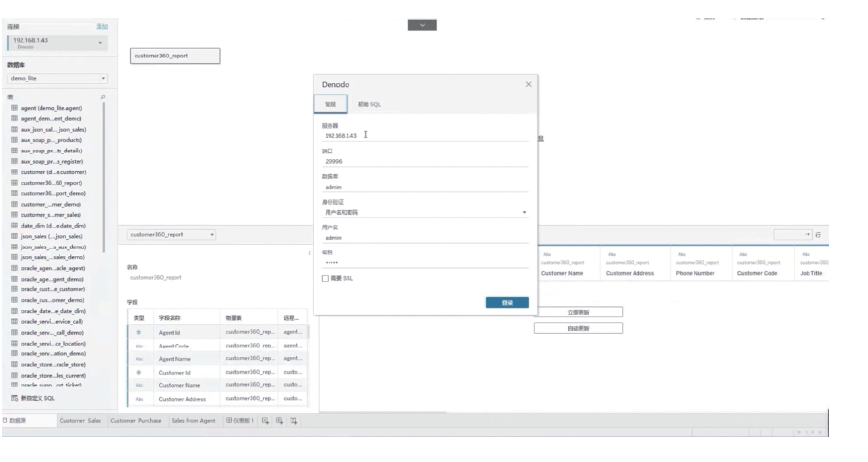Screen dimensions: 868x462
Task: Open the demo_lite database dropdown
Action: click(103, 78)
